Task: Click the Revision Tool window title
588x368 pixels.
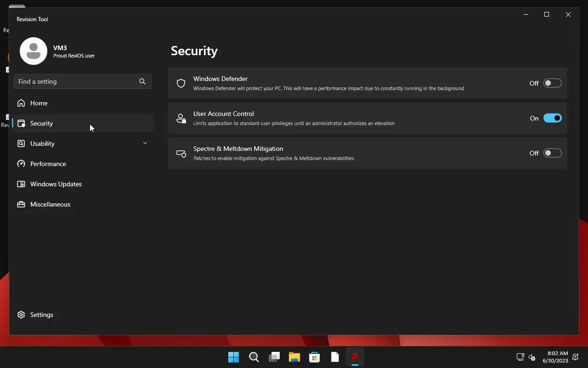Action: (x=32, y=19)
